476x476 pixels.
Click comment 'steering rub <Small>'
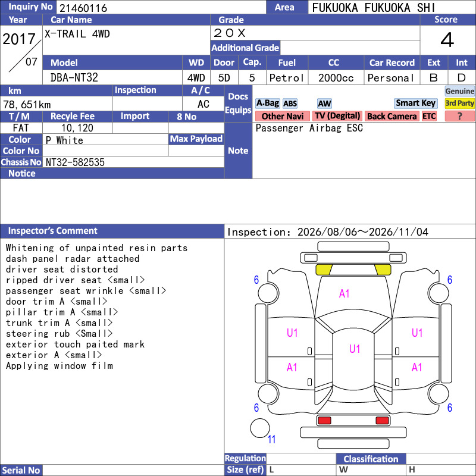click(59, 333)
